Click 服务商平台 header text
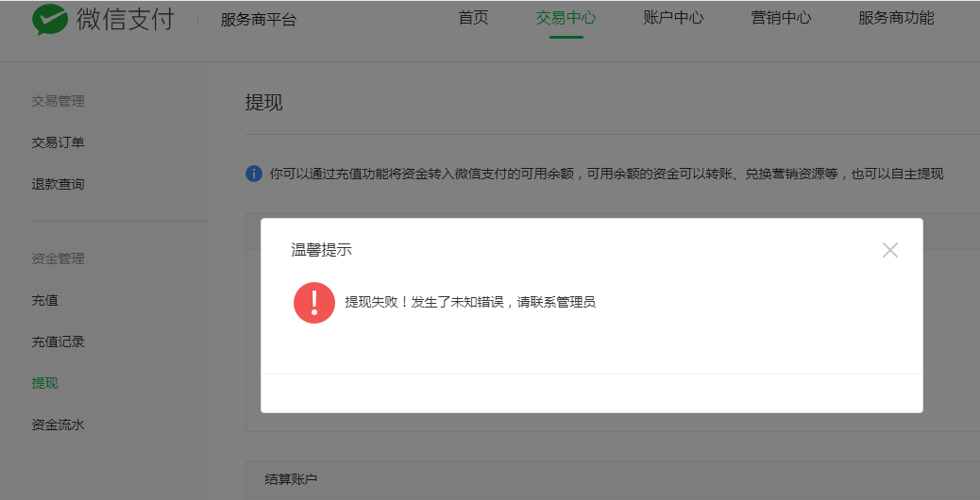Screen dimensions: 980x500 [x=258, y=20]
